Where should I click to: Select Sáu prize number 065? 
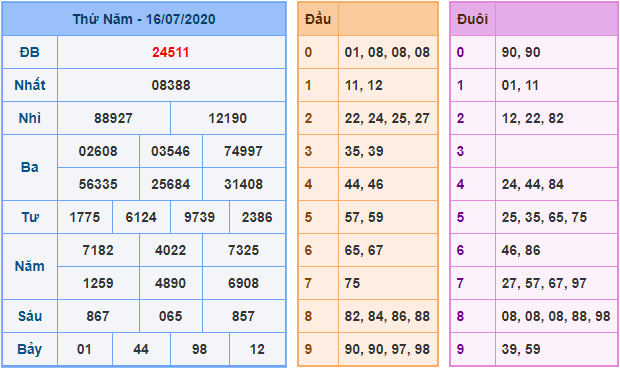[170, 316]
